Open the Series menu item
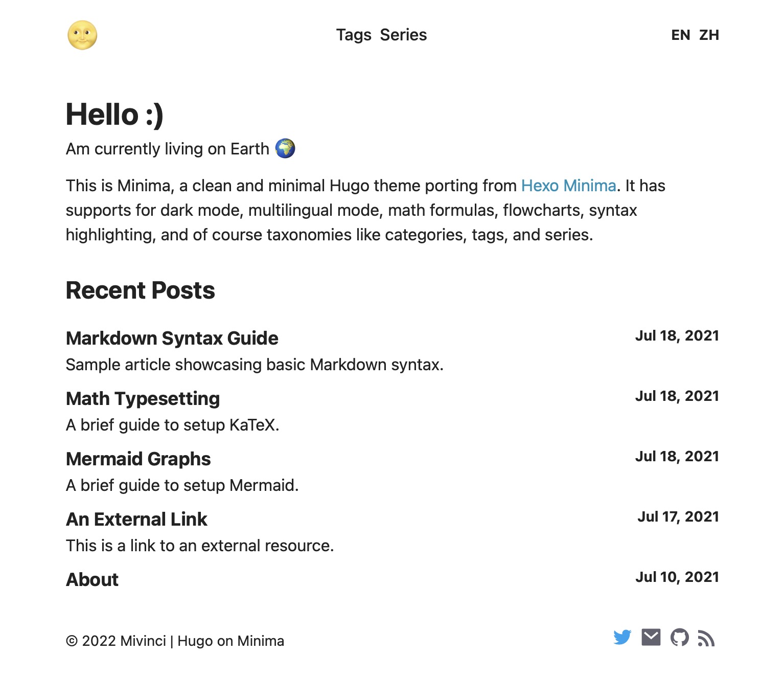784x676 pixels. (x=403, y=35)
